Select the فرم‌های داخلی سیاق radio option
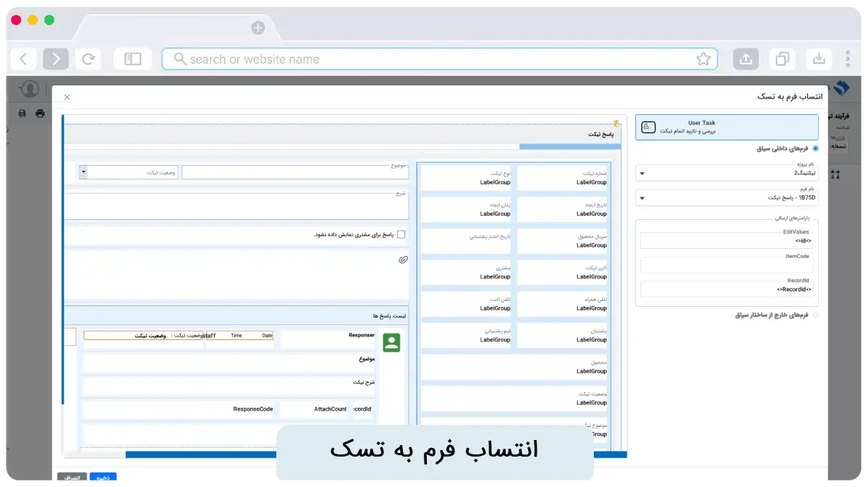 tap(816, 148)
